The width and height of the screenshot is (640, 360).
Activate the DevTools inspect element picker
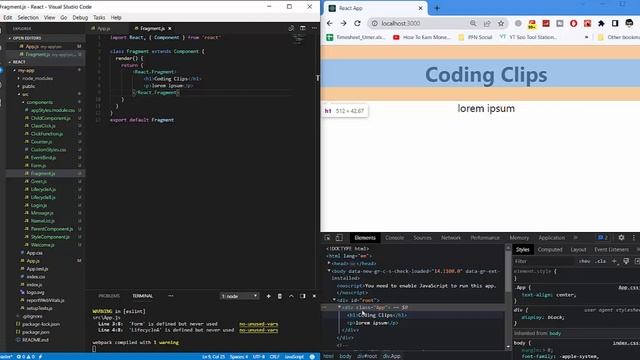point(327,238)
